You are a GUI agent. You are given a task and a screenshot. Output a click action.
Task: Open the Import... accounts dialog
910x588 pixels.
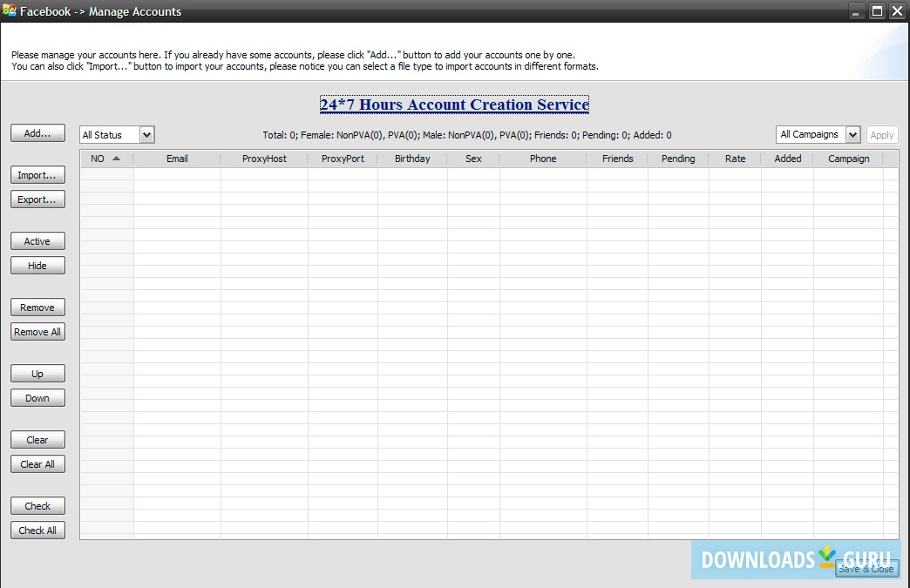point(37,175)
